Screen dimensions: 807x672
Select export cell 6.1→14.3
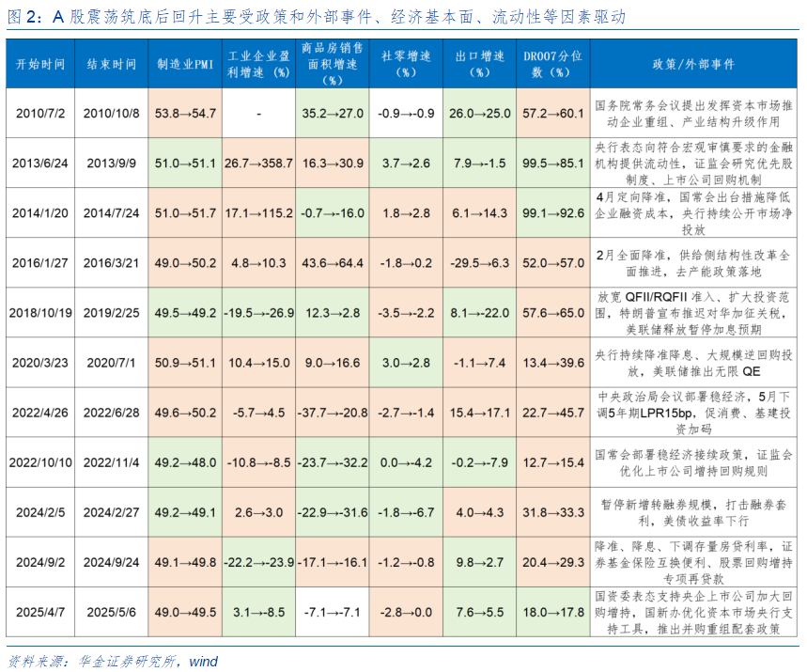click(480, 213)
